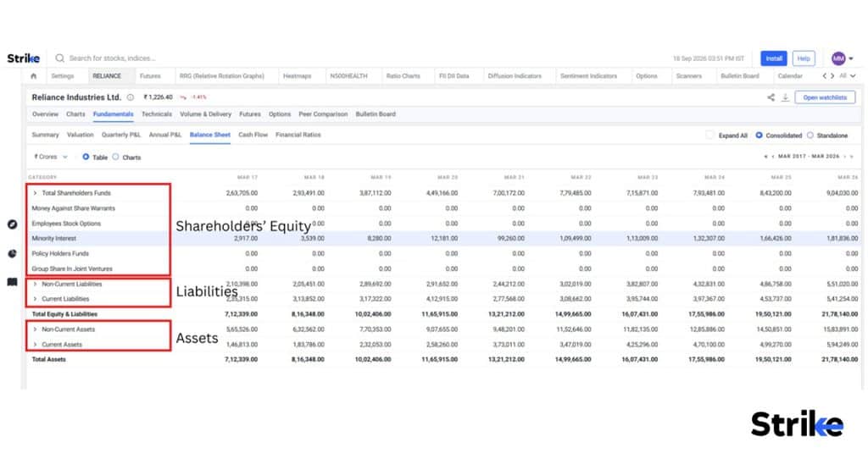Viewport: 868px width, 459px height.
Task: Click the Minority Interest row label
Action: (54, 238)
